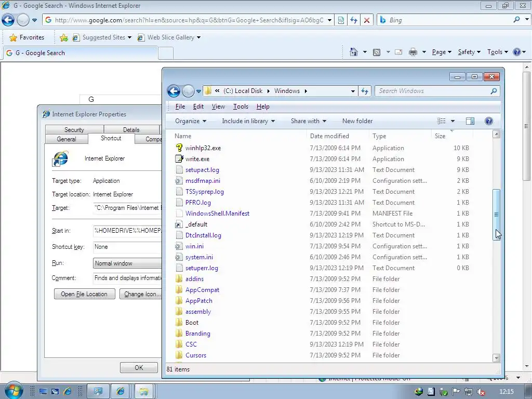
Task: Click the IE refresh icon
Action: [x=354, y=20]
